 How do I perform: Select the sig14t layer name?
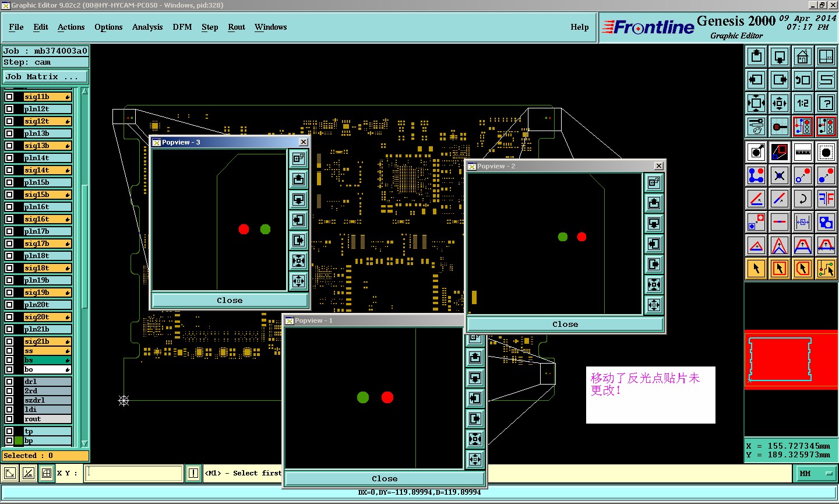(47, 170)
